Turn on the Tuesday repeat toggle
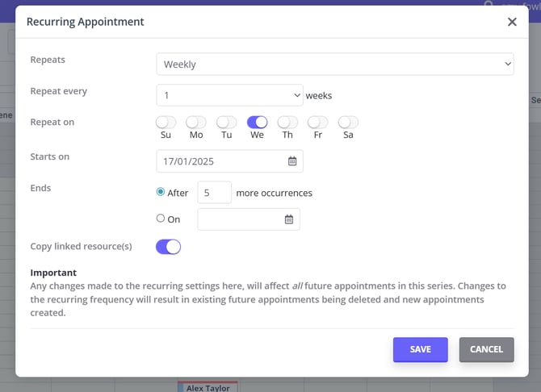The image size is (541, 392). pos(227,123)
